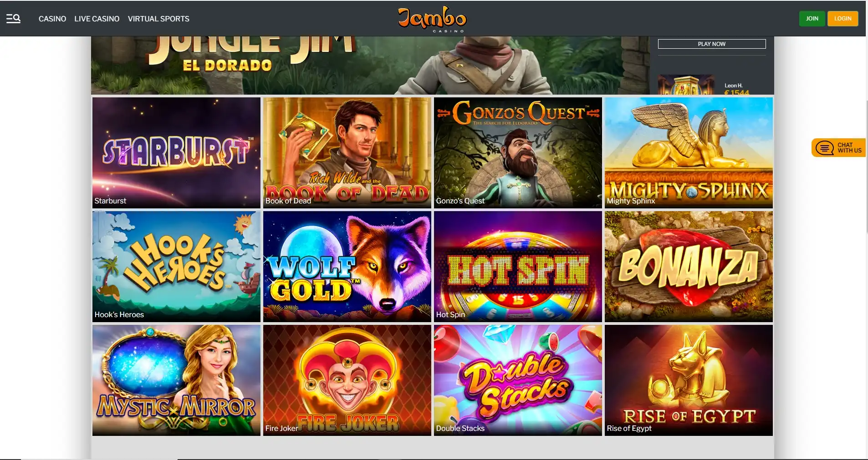The height and width of the screenshot is (460, 868).
Task: Choose the Wolf Gold game tile
Action: 347,266
